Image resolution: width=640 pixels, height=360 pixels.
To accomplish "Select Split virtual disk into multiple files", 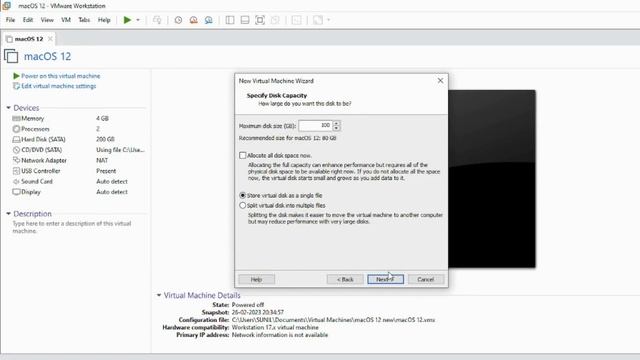I will [242, 205].
